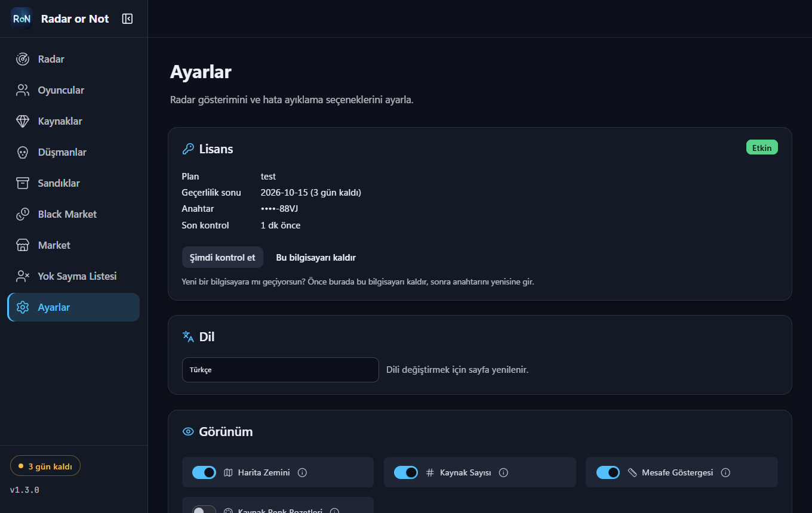812x513 pixels.
Task: Click the ruler icon beside Mesafe Göstergesi
Action: click(x=632, y=472)
